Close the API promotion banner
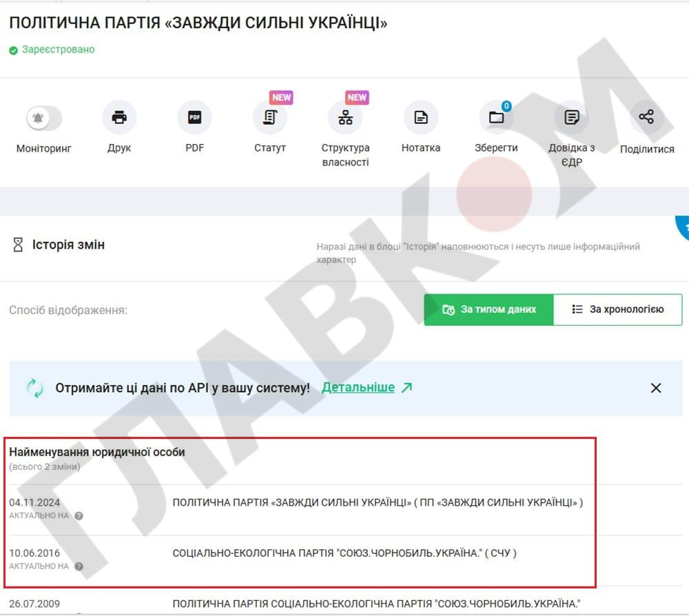This screenshot has height=616, width=689. tap(656, 388)
